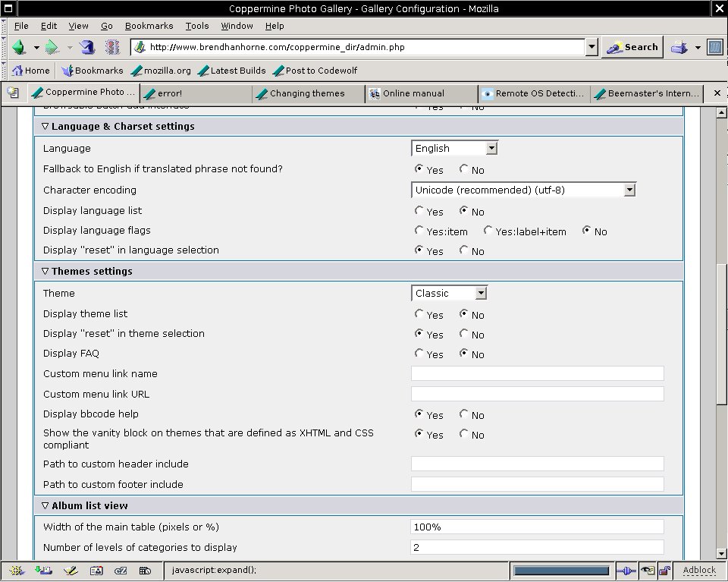Screen dimensions: 728x582
Task: Select No for reset in theme selection
Action: (x=463, y=334)
